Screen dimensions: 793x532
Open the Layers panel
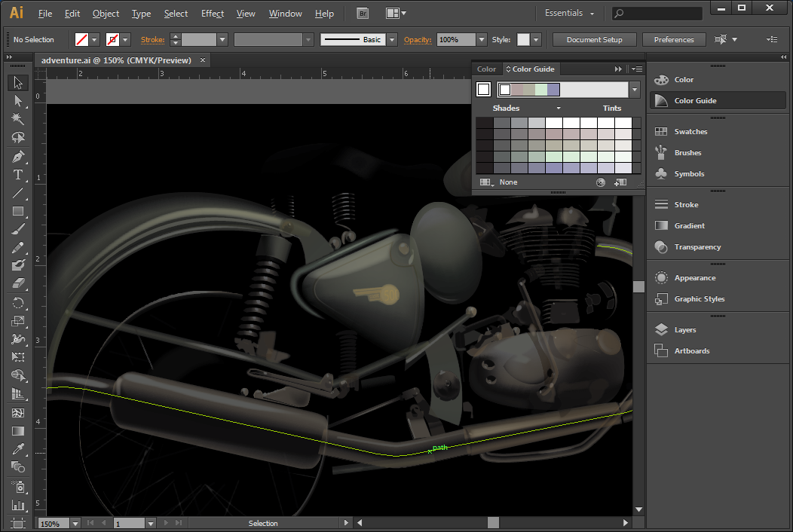(x=684, y=330)
